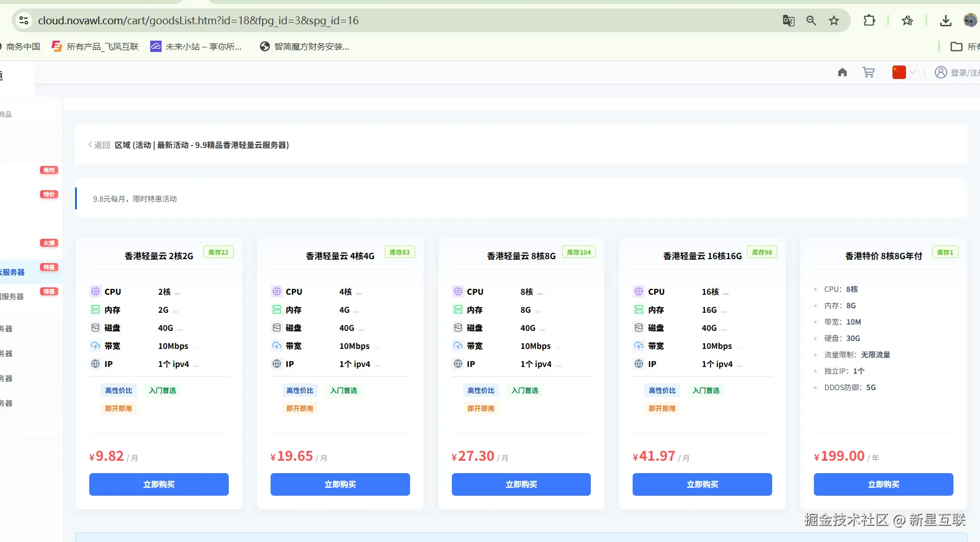Click the 即开即用 tag on the 8核8G card
The image size is (980, 542).
[481, 409]
